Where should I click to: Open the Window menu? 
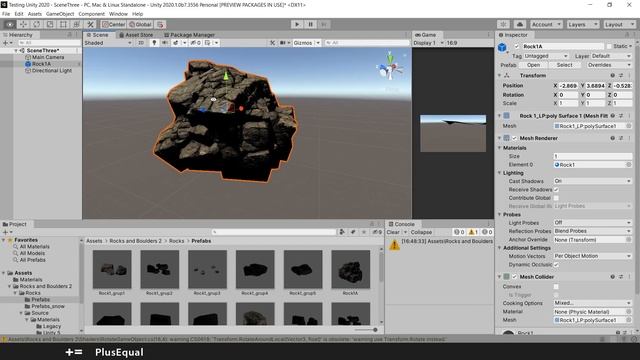click(x=118, y=14)
